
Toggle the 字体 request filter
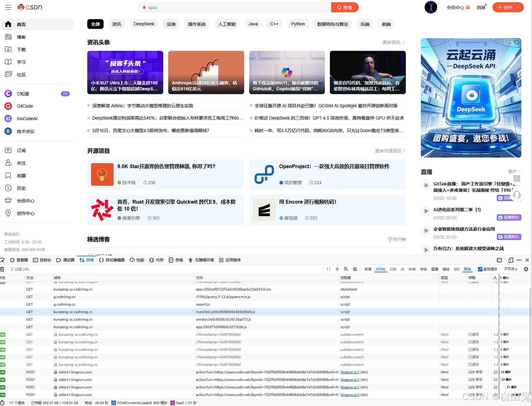423,269
